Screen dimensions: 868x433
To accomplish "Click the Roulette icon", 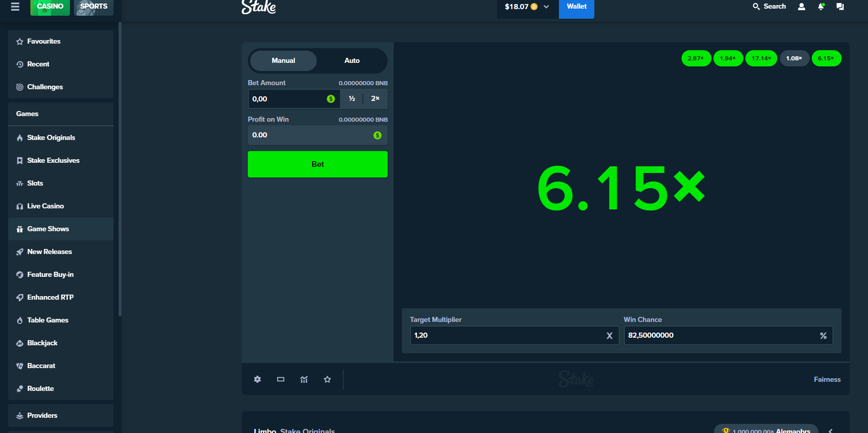I will pos(20,389).
